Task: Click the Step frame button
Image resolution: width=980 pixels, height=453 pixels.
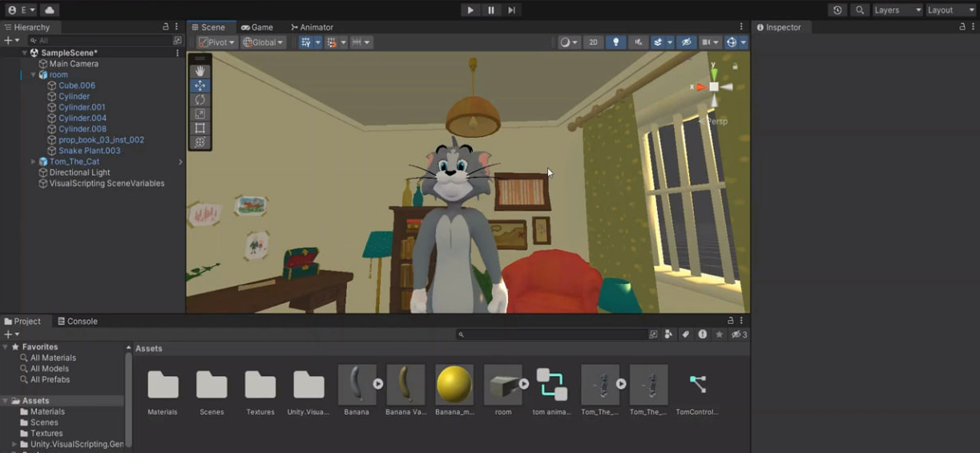Action: click(x=511, y=10)
